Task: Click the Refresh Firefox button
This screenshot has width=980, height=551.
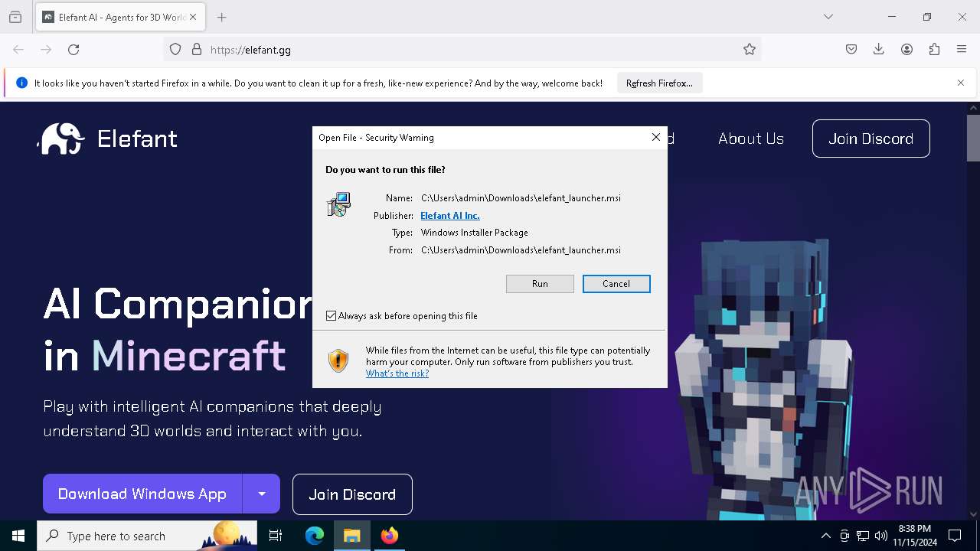Action: (659, 83)
